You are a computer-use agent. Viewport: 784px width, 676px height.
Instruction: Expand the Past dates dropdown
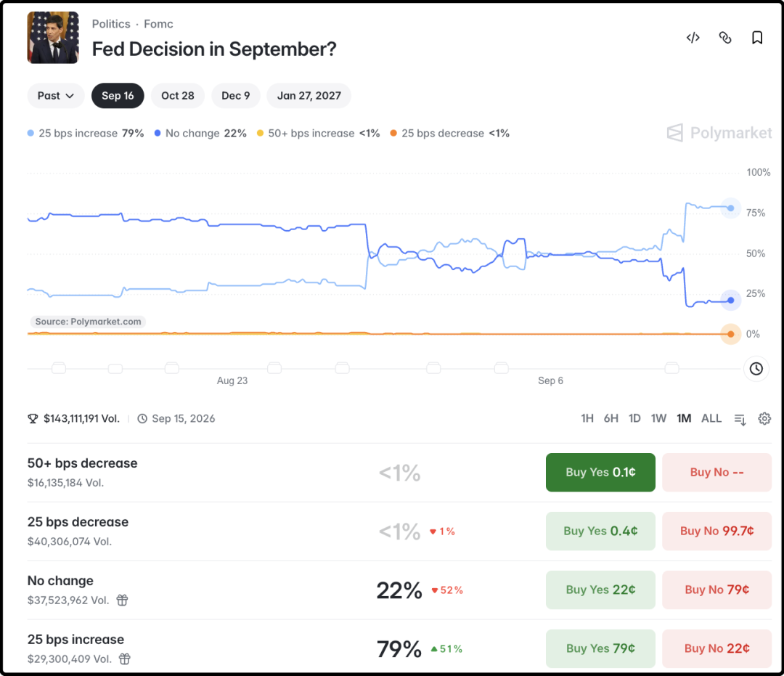pyautogui.click(x=55, y=96)
